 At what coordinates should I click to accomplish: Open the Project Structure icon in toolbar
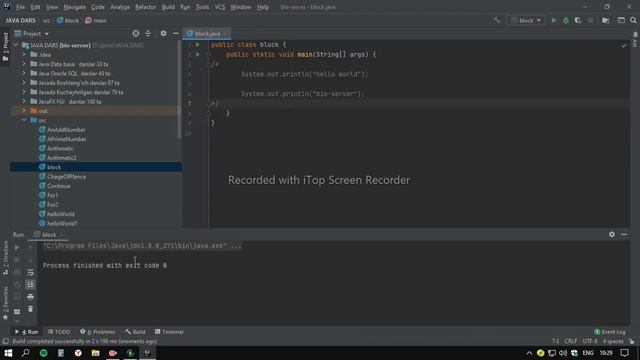click(606, 20)
